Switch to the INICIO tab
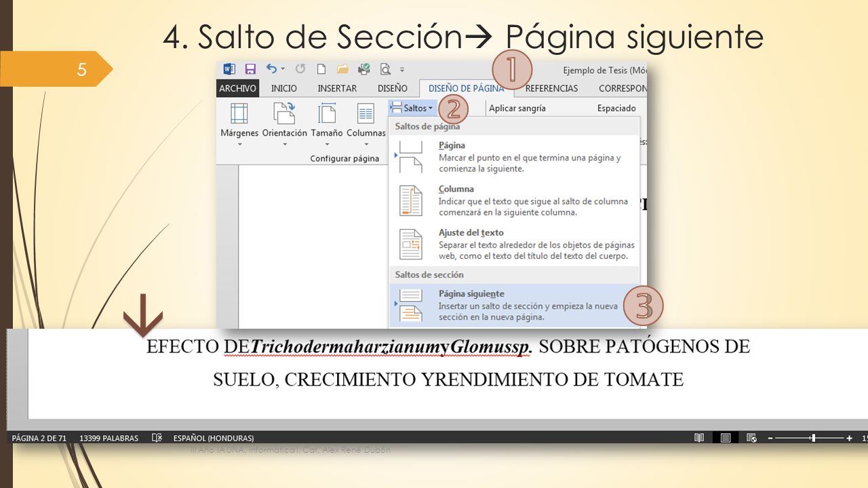Viewport: 868px width, 488px height. [x=284, y=89]
